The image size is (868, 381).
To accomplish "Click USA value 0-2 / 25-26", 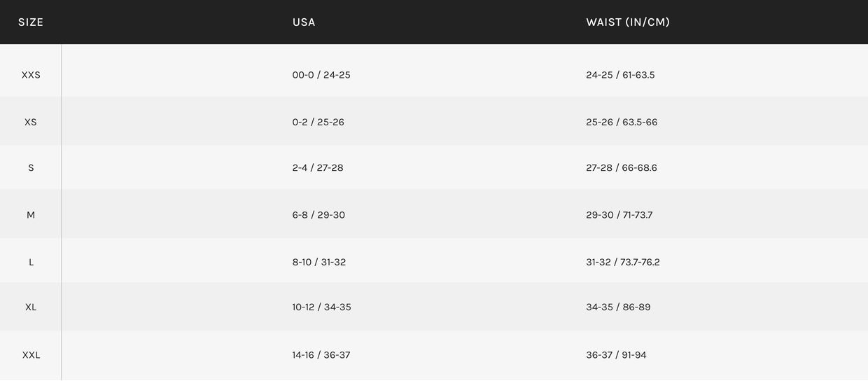I will point(318,122).
